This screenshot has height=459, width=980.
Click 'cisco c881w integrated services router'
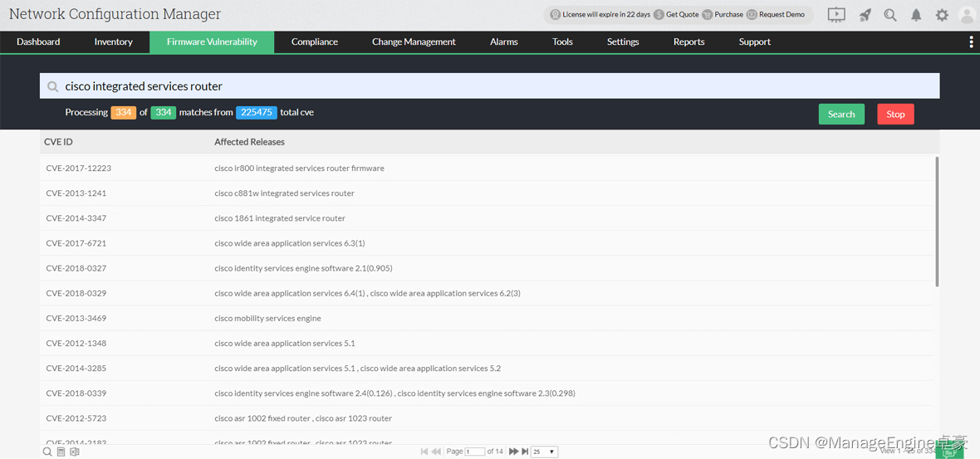284,193
